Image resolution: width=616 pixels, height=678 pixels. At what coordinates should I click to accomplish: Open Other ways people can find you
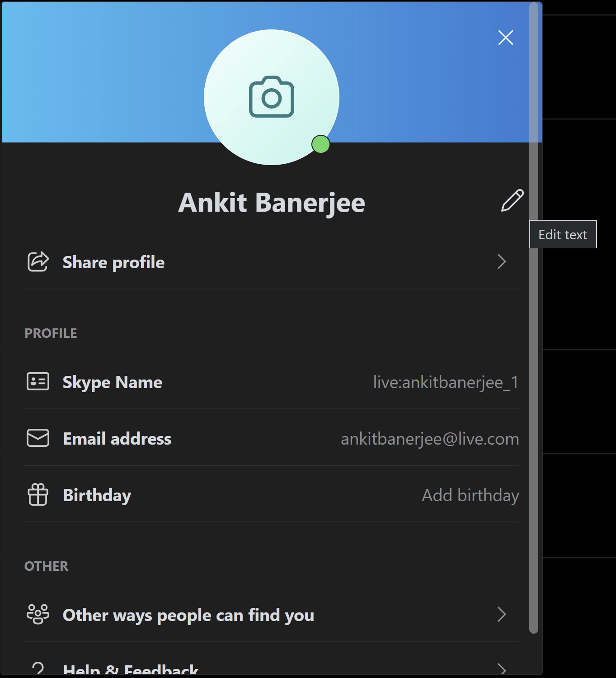[x=188, y=615]
